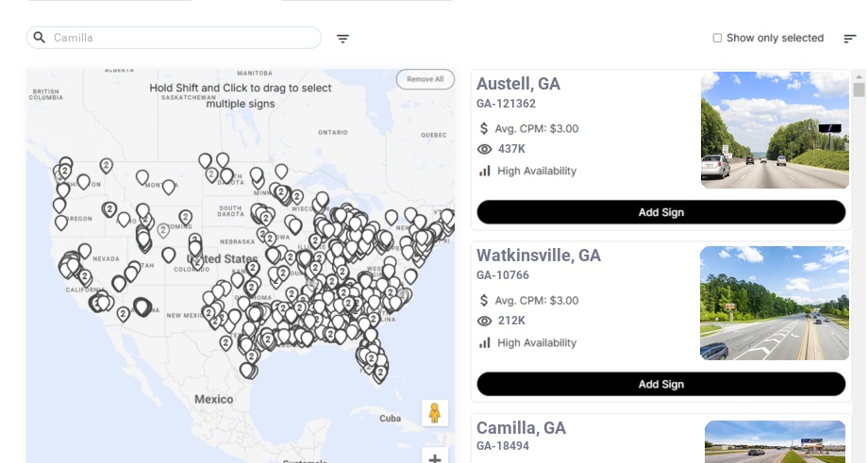Image resolution: width=868 pixels, height=463 pixels.
Task: Click the search magnifier icon
Action: coord(40,38)
